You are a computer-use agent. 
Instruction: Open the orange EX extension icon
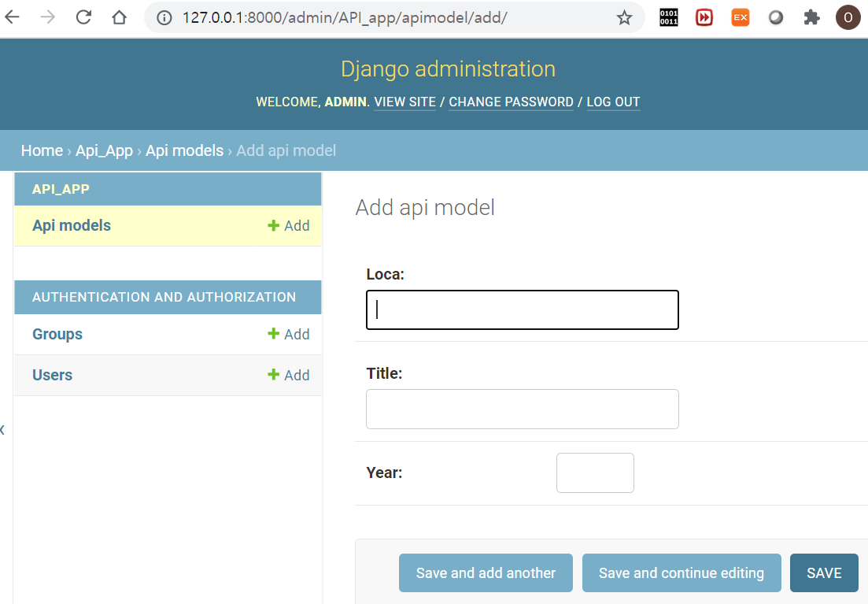coord(741,18)
